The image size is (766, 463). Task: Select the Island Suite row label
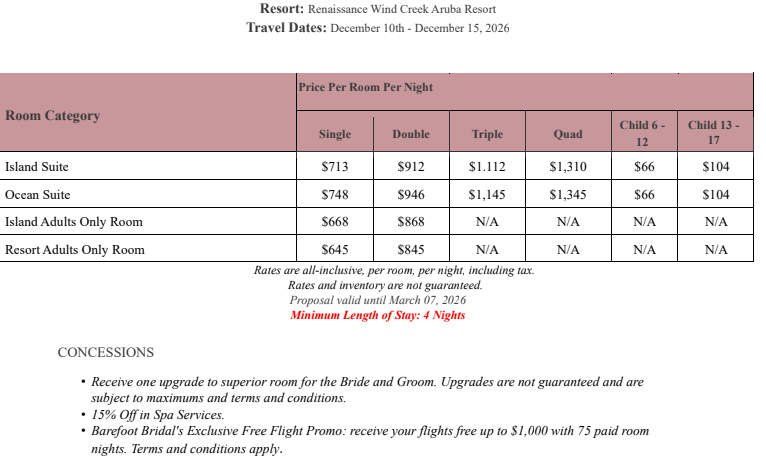37,166
